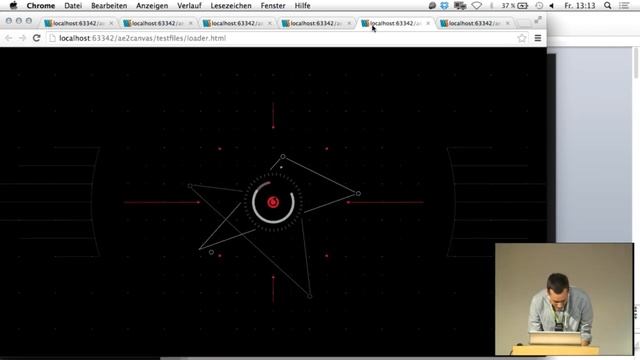Enter fullscreen with the window's expand-arrows icon
Screen dimensions: 640x360
(x=538, y=19)
